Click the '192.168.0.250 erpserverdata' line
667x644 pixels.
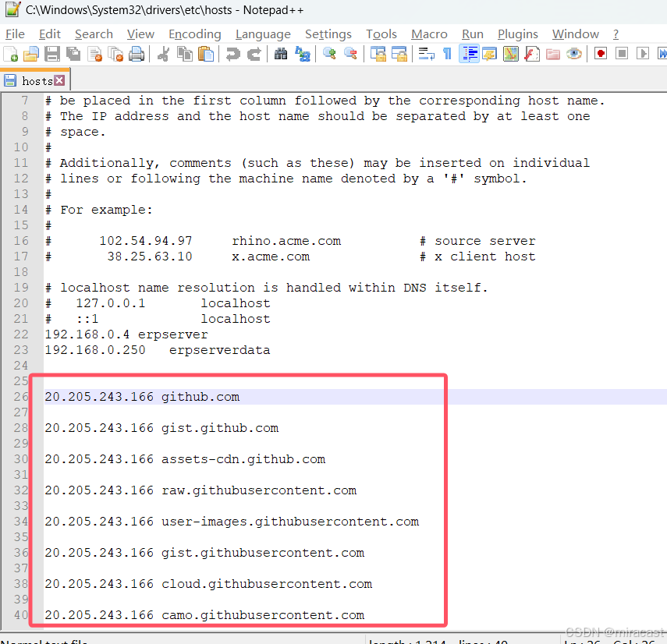coord(158,350)
